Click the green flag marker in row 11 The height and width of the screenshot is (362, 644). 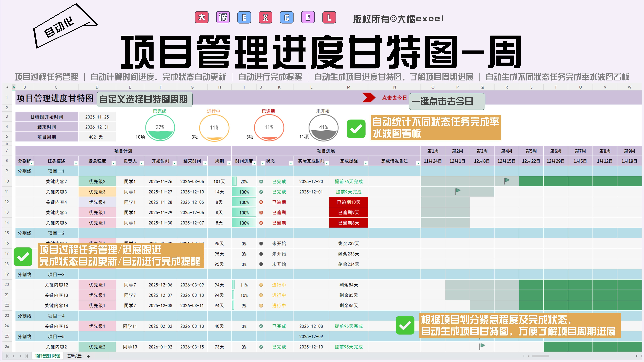click(457, 191)
